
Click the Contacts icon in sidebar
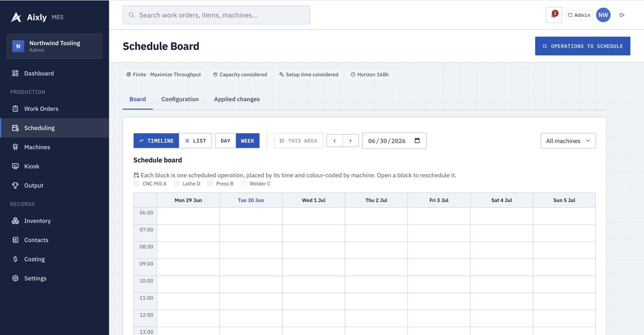pos(15,240)
